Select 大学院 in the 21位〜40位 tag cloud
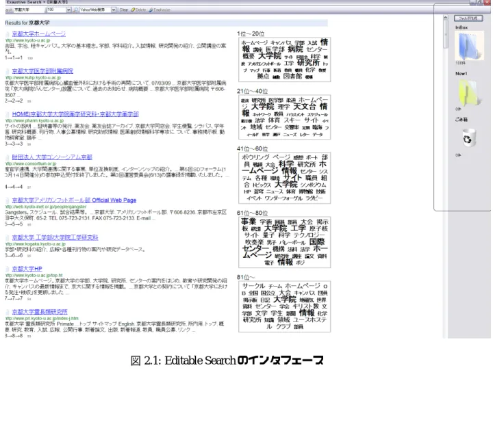Viewport: 493px width, 448px height. [262, 107]
